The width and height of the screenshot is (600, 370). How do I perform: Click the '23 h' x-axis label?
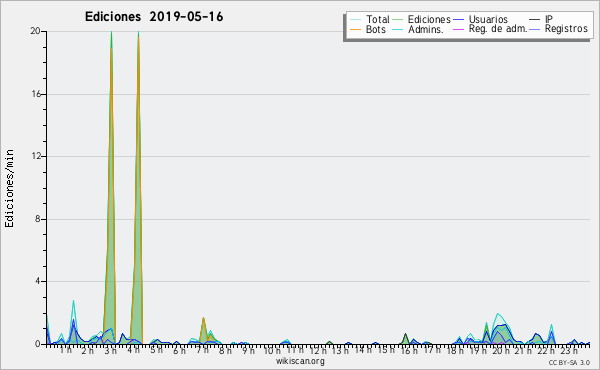tap(569, 350)
